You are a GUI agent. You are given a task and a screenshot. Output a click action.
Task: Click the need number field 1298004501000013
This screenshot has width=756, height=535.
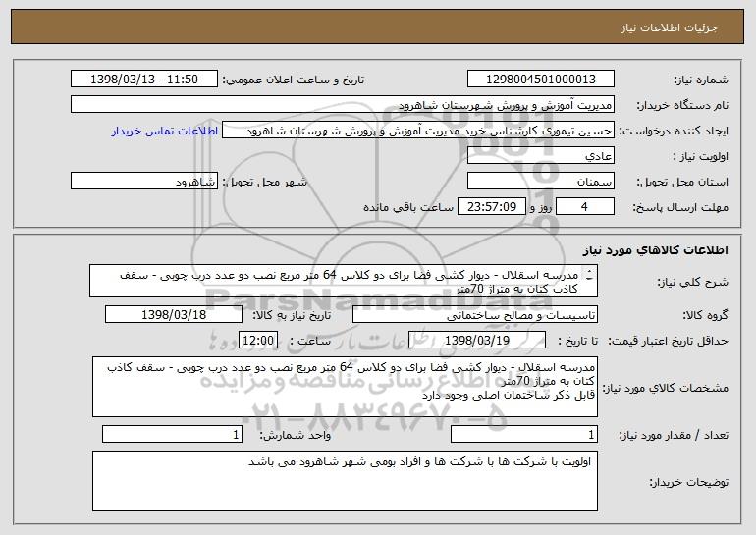[540, 80]
